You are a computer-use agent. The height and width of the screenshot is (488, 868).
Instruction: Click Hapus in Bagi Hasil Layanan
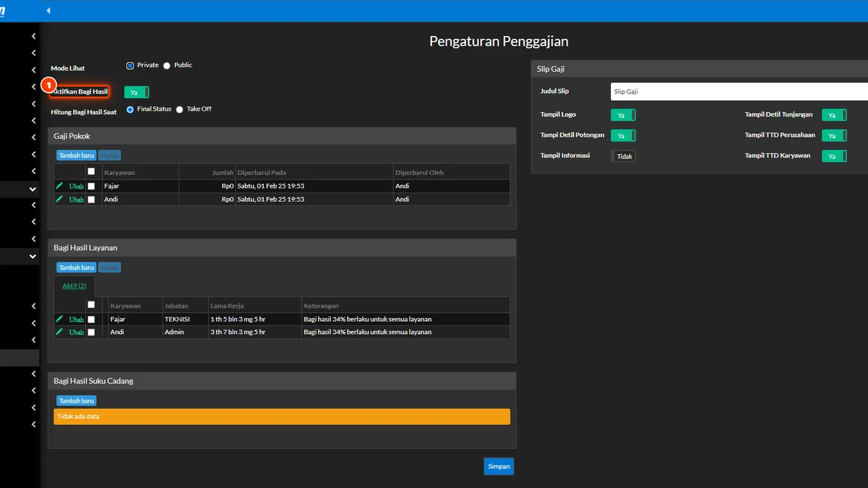(109, 268)
